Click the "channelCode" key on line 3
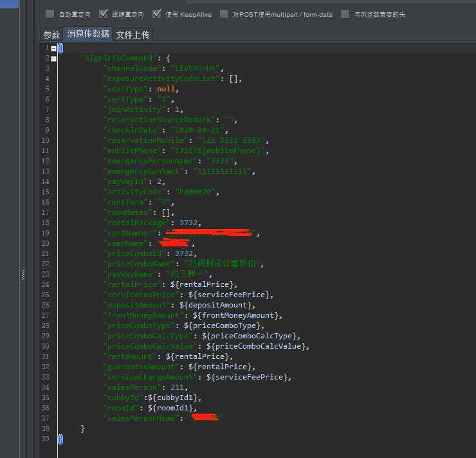The width and height of the screenshot is (476, 458). click(x=133, y=68)
